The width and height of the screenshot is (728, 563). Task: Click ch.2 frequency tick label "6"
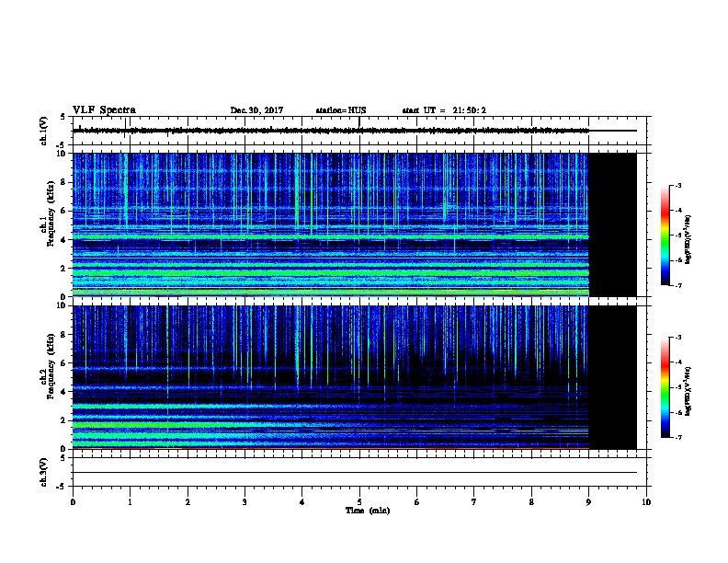(x=63, y=363)
